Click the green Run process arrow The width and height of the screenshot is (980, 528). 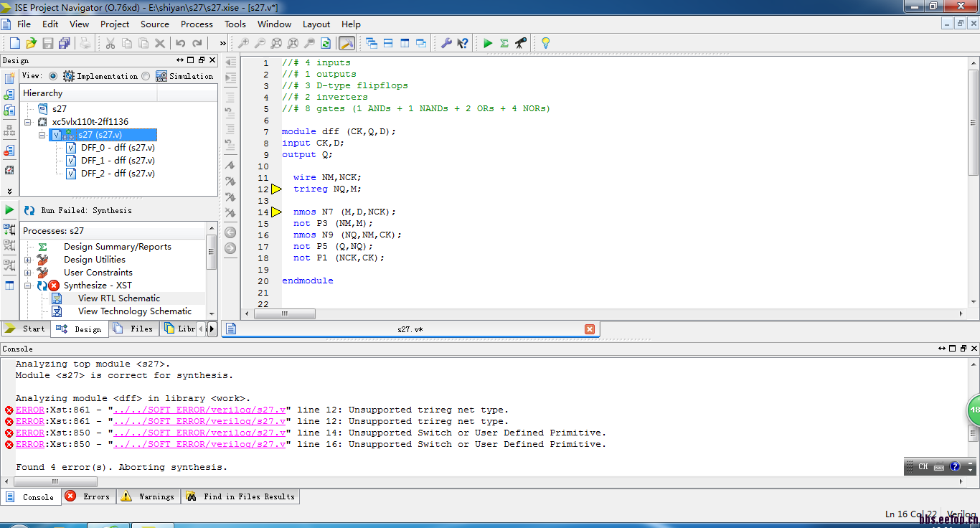(x=9, y=210)
